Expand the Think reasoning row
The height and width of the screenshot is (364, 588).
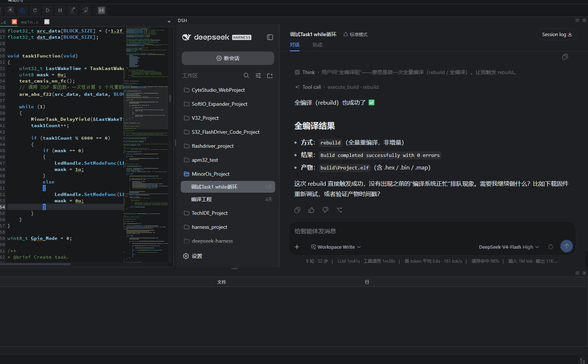[406, 72]
